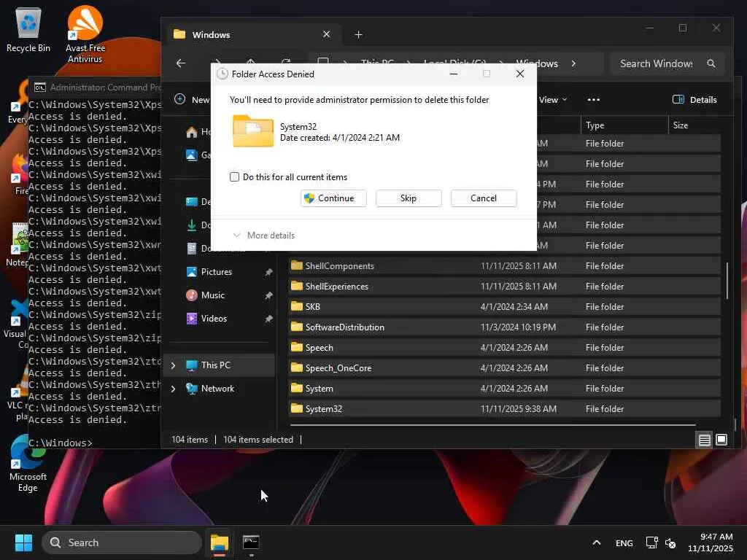Click the SKB folder icon
Viewport: 747px width, 560px height.
(297, 306)
